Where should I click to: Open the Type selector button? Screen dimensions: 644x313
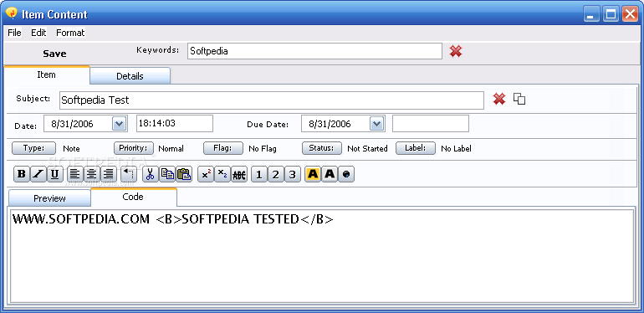click(x=33, y=148)
